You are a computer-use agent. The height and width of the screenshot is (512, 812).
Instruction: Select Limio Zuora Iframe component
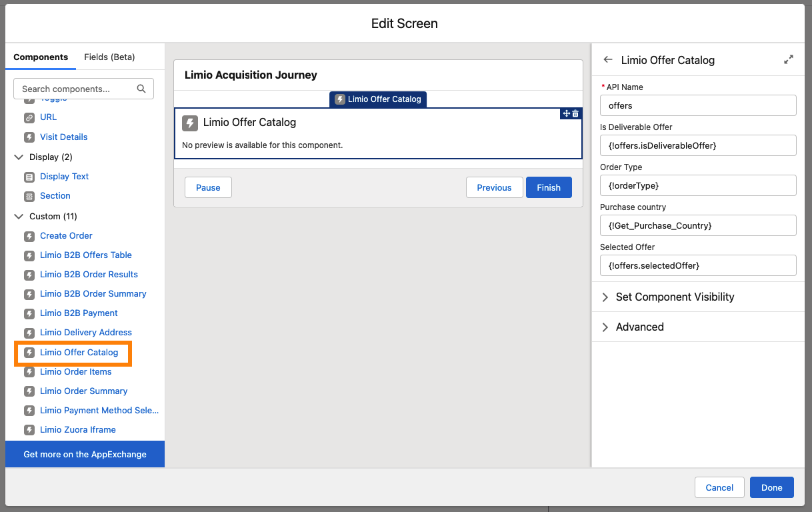[77, 430]
